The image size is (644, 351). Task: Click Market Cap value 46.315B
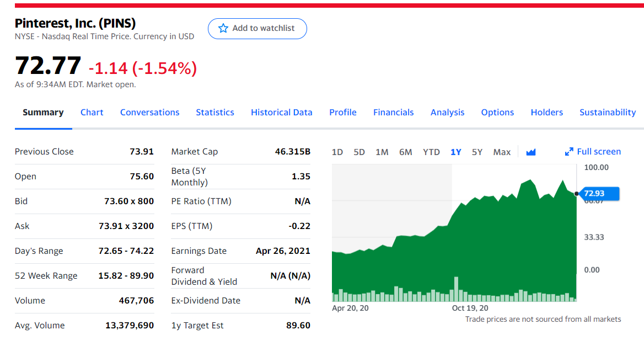(x=292, y=152)
